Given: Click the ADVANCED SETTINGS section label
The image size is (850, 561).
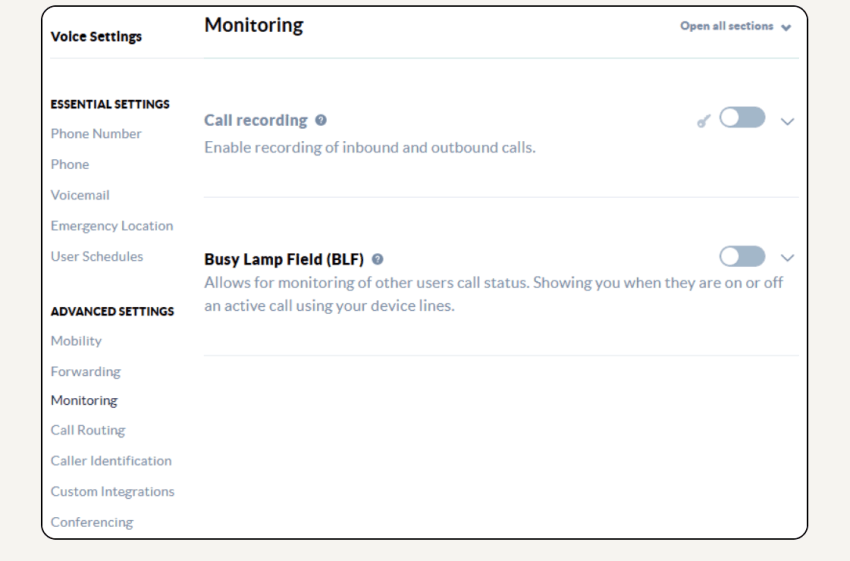Looking at the screenshot, I should point(112,312).
